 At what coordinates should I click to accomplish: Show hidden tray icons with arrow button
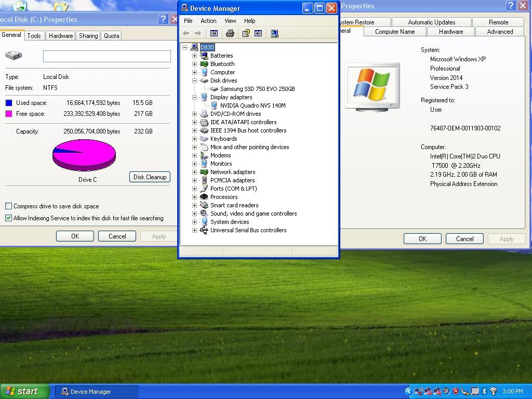(x=408, y=392)
